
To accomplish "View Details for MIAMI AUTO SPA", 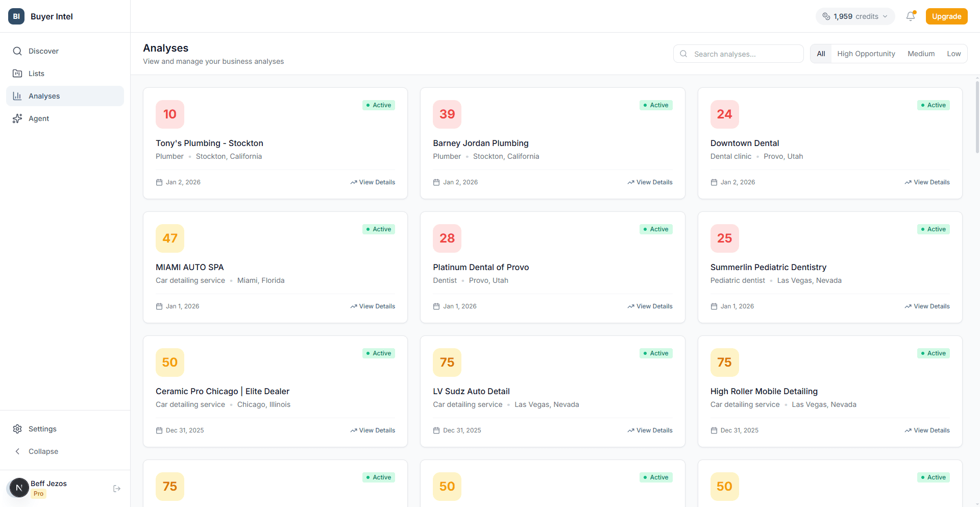I will (373, 306).
